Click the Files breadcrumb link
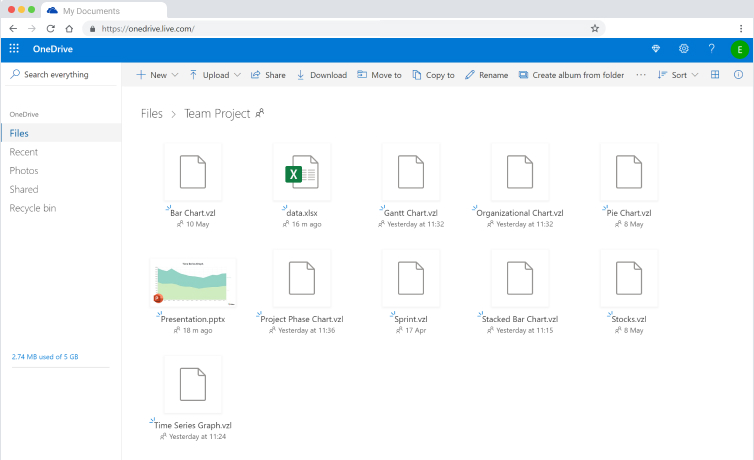 point(151,114)
